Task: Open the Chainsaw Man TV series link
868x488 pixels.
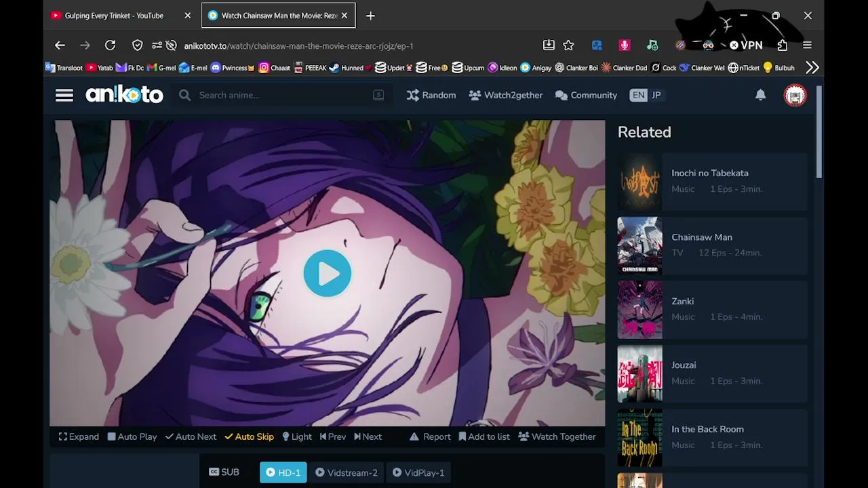Action: 702,237
